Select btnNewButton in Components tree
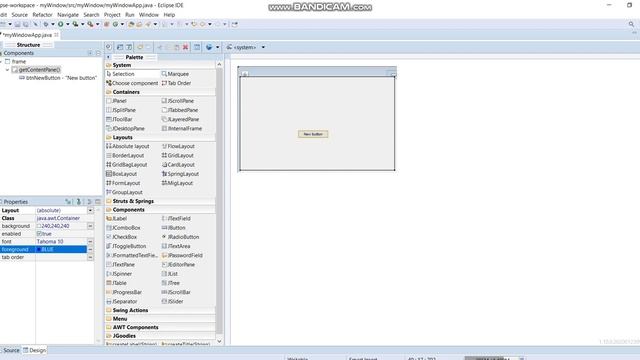Image resolution: width=640 pixels, height=360 pixels. (x=58, y=78)
